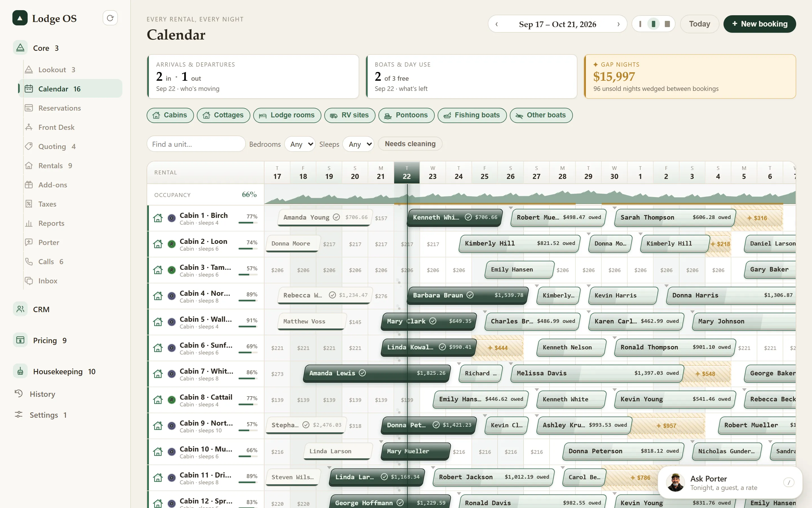Open Melissa Davis booking on Cabin 7
812x508 pixels.
pos(597,373)
